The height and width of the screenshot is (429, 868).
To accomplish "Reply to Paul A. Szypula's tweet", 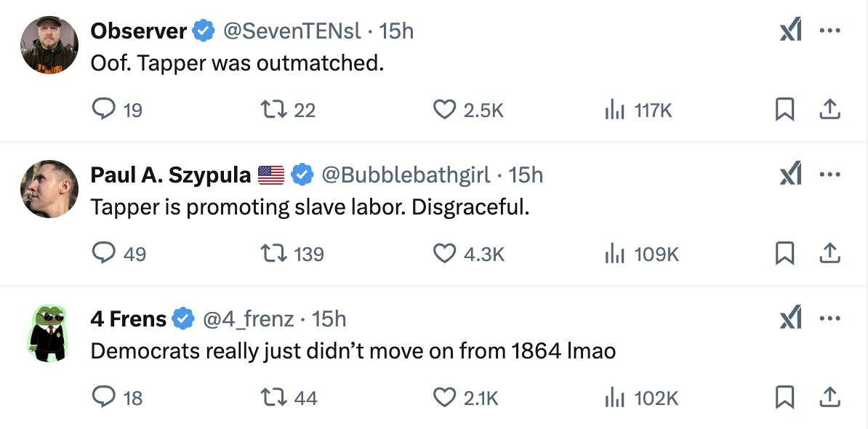I will click(x=104, y=253).
